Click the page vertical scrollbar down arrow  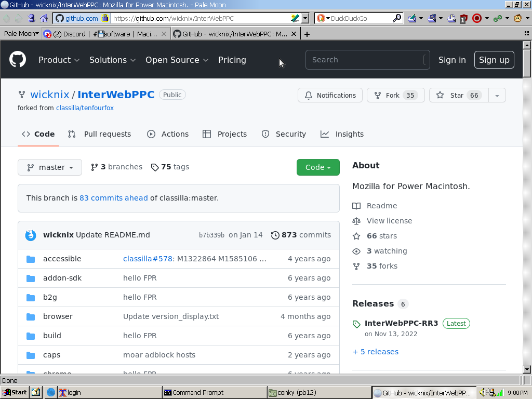(527, 369)
